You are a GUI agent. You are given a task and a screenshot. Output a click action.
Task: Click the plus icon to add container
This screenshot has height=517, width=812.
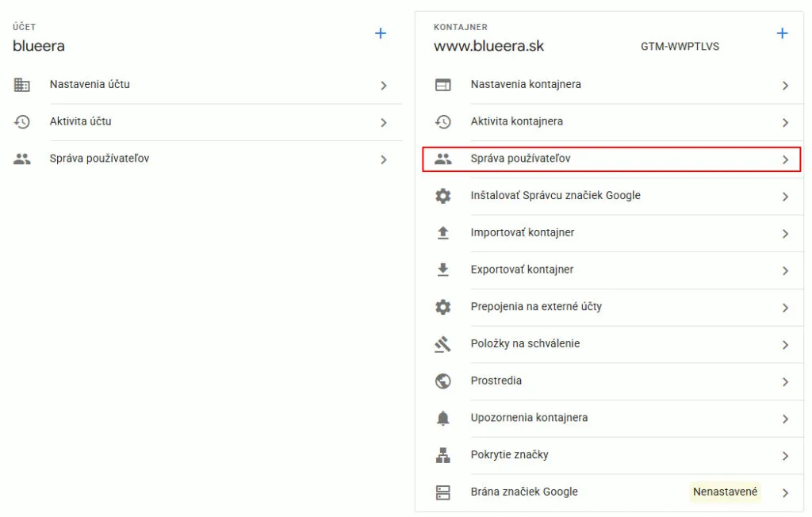pyautogui.click(x=782, y=33)
